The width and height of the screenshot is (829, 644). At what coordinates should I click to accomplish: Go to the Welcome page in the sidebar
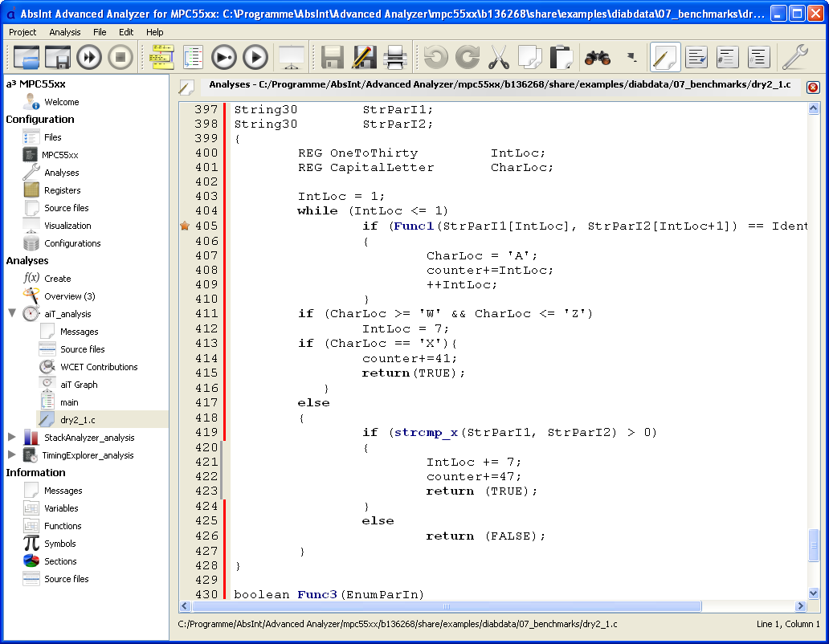51,102
